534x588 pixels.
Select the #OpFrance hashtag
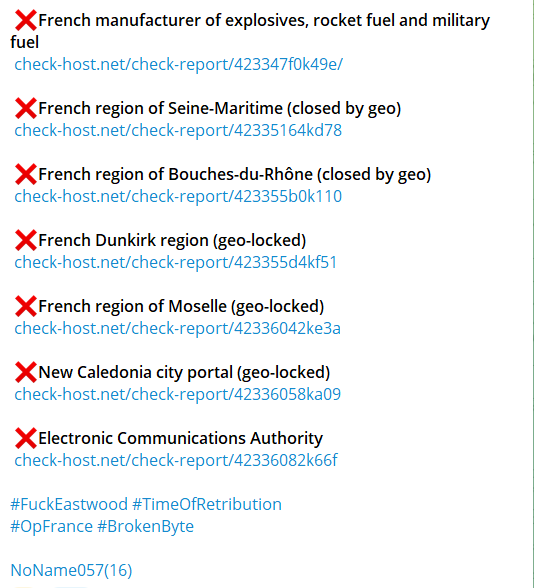tap(52, 526)
